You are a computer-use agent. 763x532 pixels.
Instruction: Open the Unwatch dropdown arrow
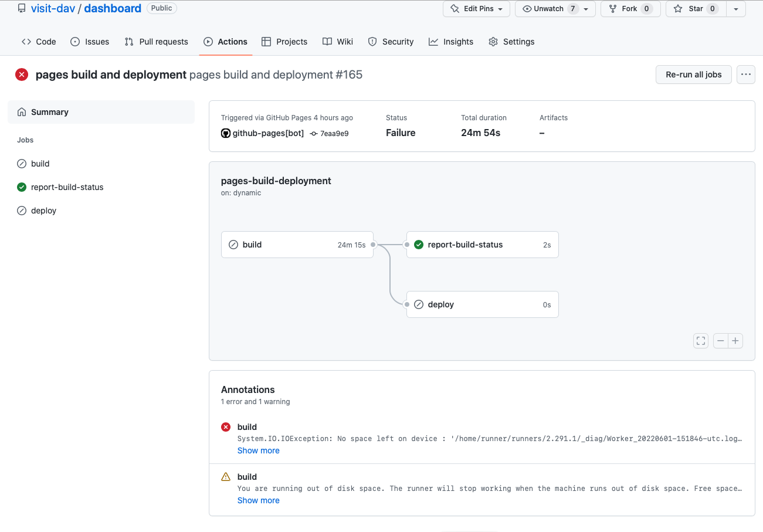586,9
